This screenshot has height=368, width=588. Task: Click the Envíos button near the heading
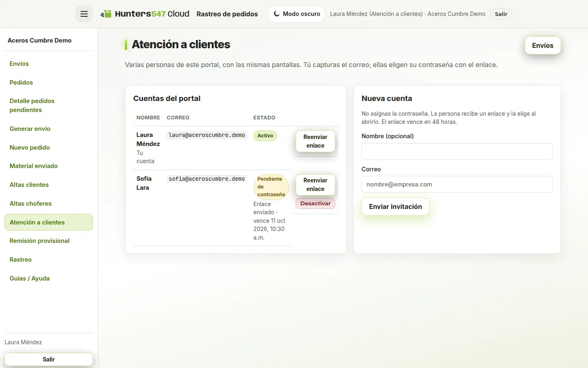click(543, 45)
